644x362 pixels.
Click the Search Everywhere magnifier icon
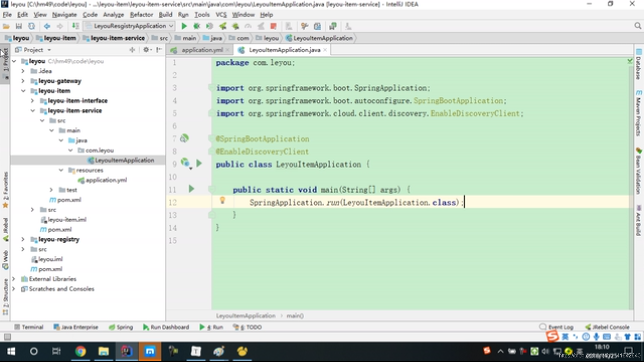[638, 26]
